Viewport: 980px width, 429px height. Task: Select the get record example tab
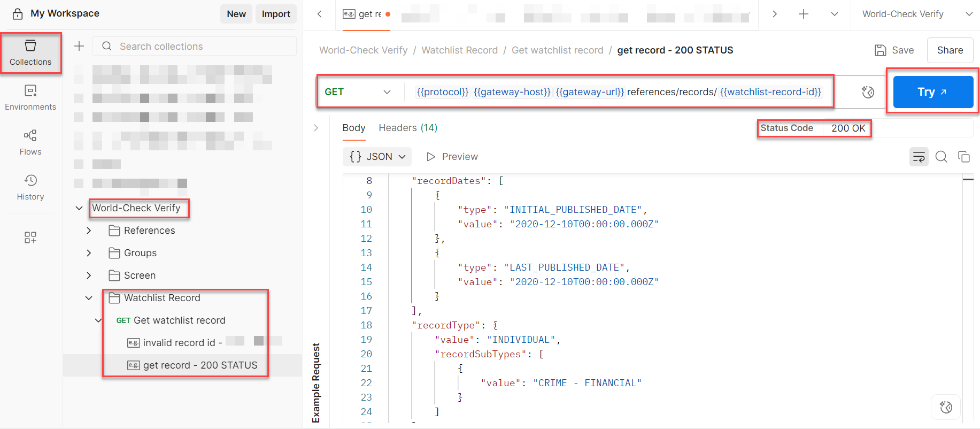point(366,14)
